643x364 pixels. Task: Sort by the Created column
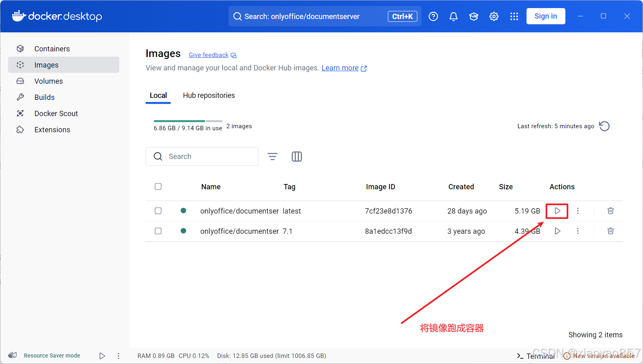point(461,187)
